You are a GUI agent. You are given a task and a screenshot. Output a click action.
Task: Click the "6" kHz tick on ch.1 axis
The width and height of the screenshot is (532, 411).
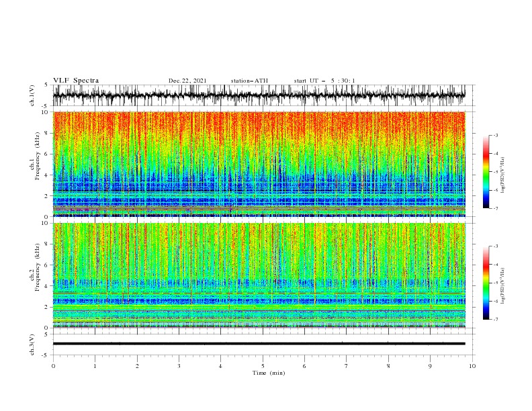(x=47, y=154)
